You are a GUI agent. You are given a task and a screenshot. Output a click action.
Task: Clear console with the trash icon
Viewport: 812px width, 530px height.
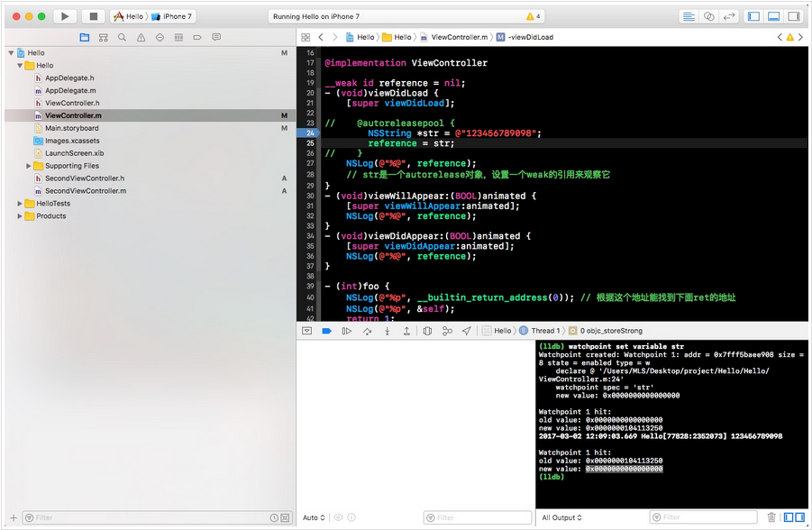click(771, 517)
